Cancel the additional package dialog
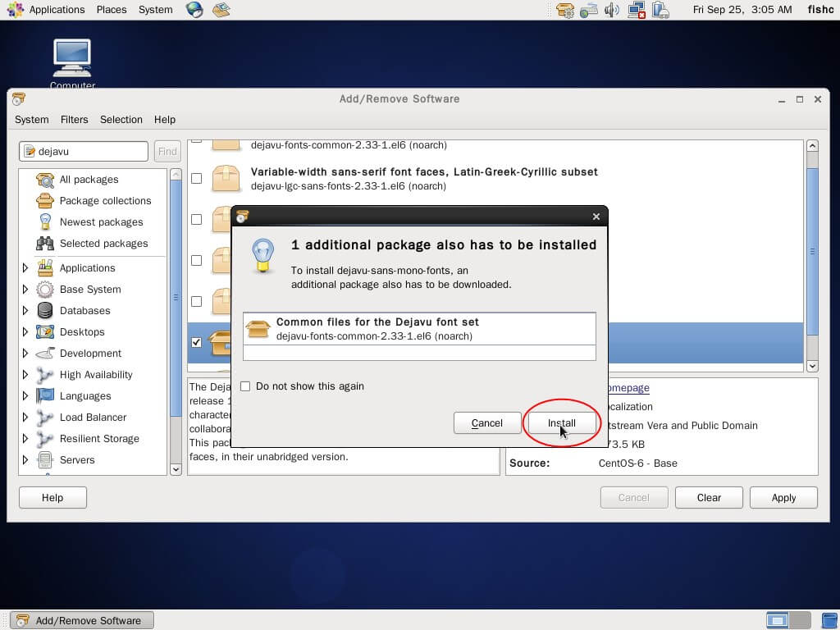840x630 pixels. pos(486,423)
